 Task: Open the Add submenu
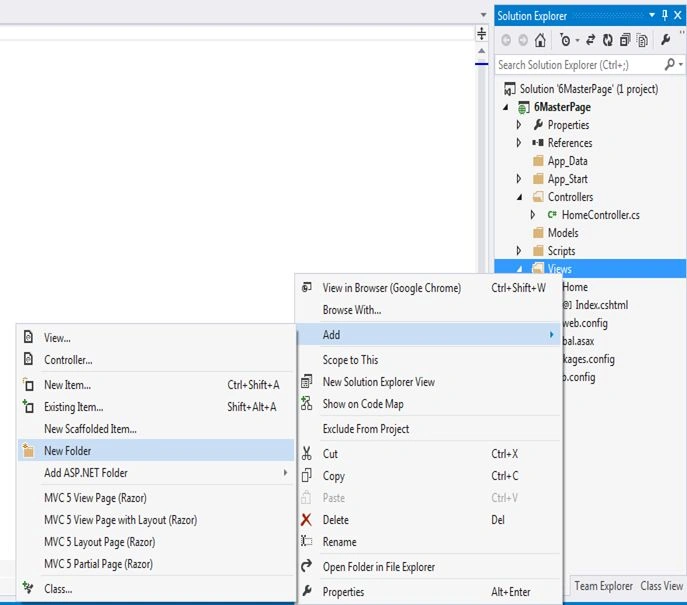pos(428,335)
